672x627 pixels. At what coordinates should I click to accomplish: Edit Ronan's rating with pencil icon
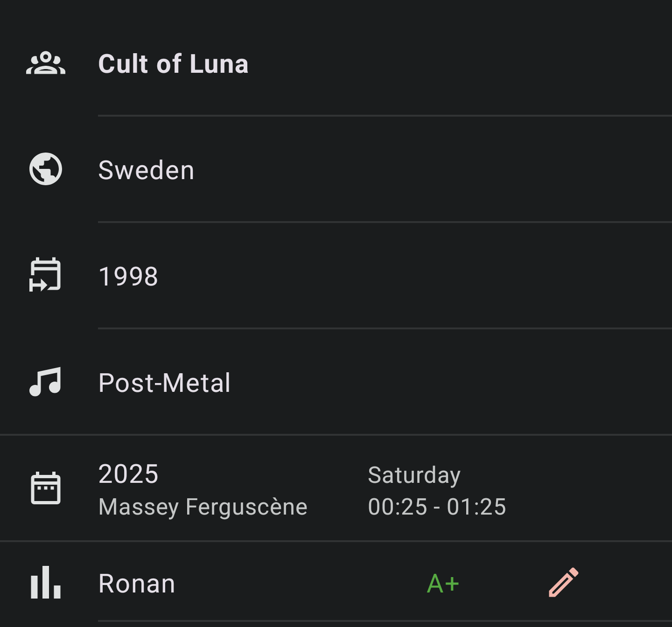(x=564, y=582)
